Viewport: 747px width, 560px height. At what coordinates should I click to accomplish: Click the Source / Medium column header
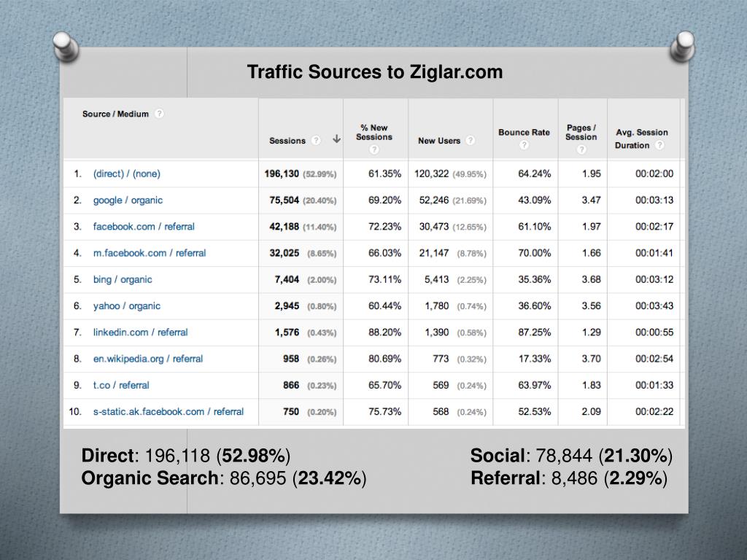(115, 114)
